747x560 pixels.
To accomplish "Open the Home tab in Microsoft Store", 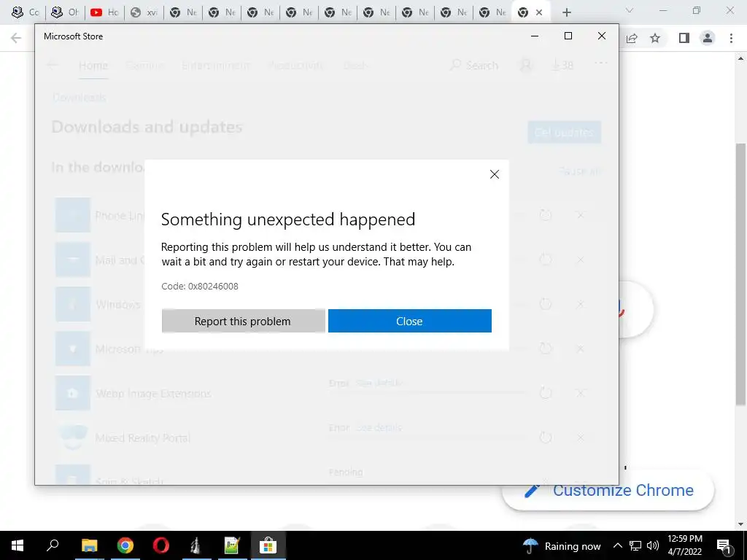I will 93,65.
